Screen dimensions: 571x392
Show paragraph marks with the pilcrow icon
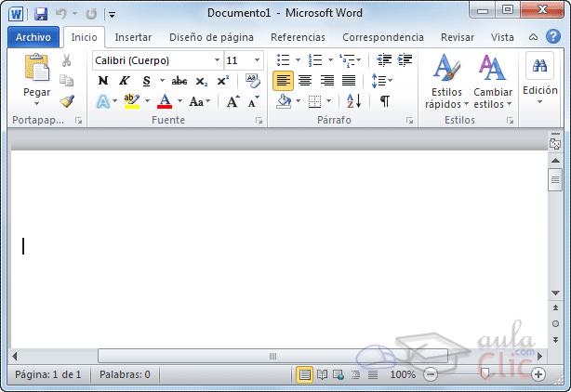click(384, 101)
